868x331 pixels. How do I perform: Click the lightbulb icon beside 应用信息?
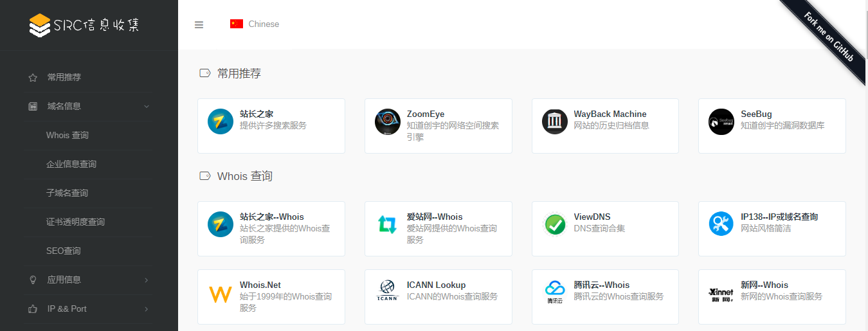click(x=33, y=280)
